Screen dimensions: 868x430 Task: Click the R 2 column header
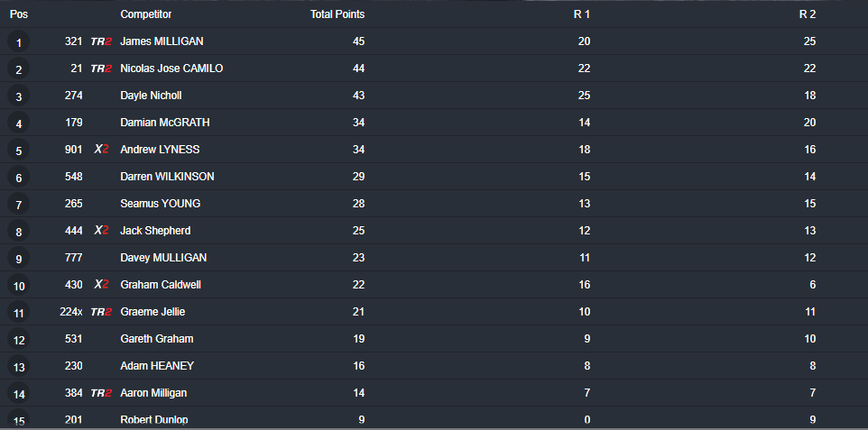click(808, 14)
